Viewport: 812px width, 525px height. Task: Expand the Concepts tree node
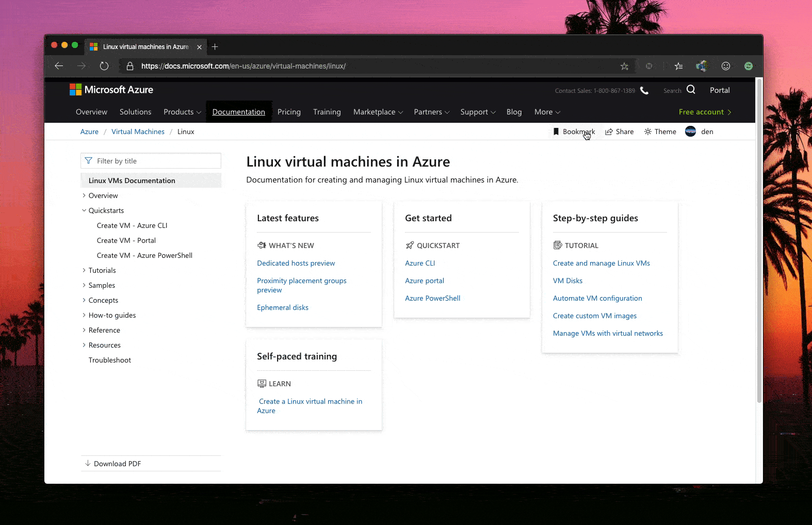click(x=84, y=300)
